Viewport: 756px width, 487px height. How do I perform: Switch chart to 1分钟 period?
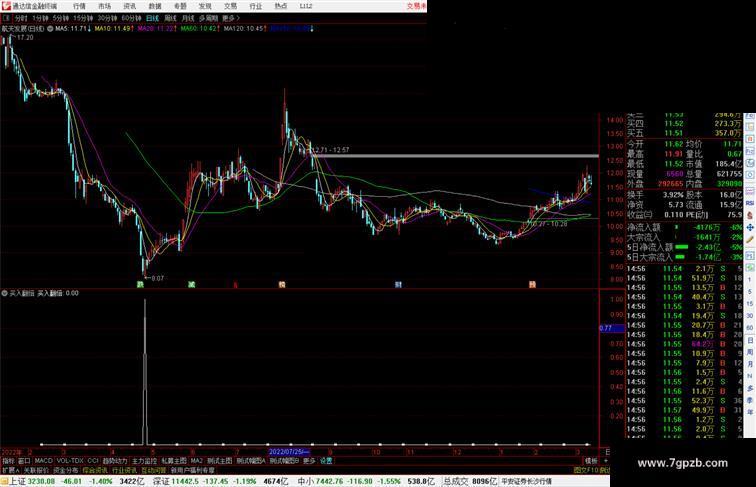click(x=40, y=18)
